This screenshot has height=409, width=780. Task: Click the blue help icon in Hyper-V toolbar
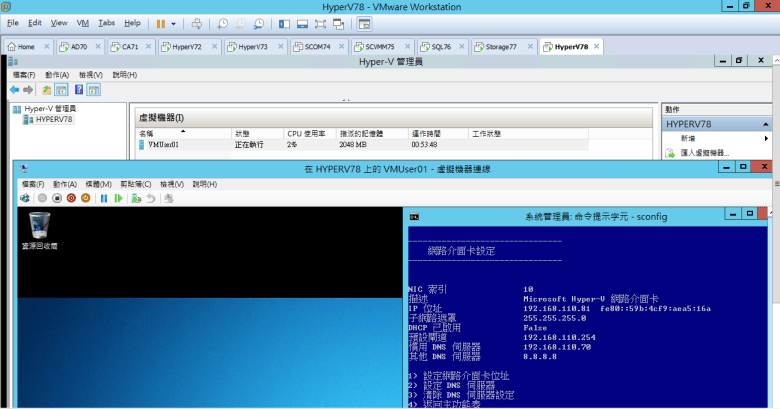78,89
